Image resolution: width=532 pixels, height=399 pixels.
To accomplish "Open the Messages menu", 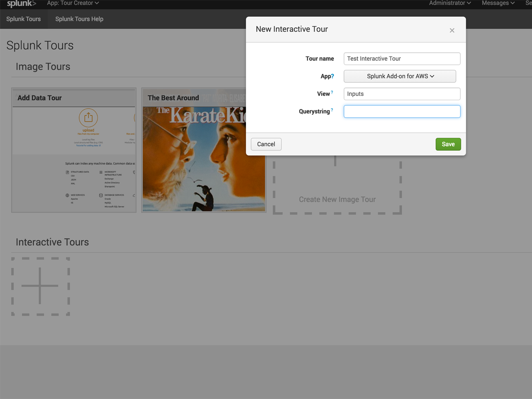I will click(x=498, y=3).
